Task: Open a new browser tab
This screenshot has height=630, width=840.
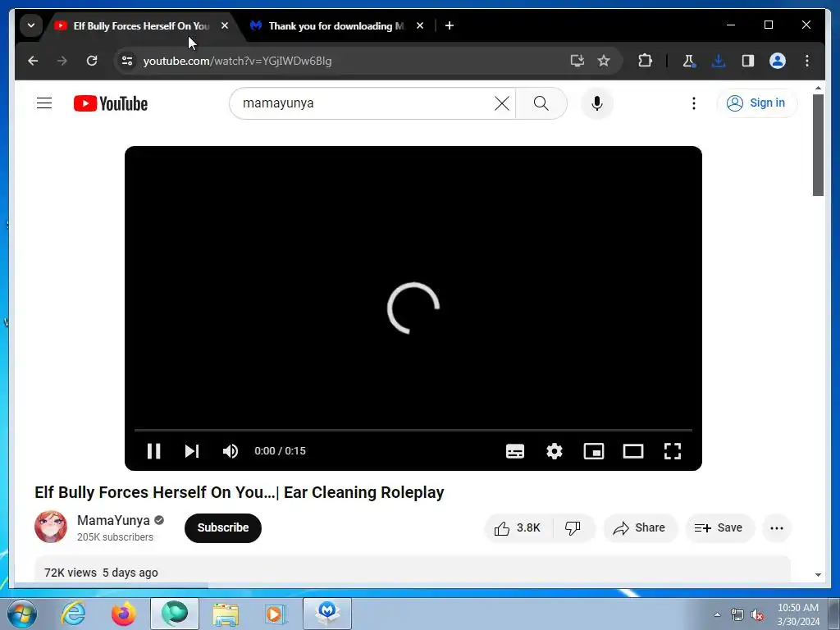Action: [450, 25]
